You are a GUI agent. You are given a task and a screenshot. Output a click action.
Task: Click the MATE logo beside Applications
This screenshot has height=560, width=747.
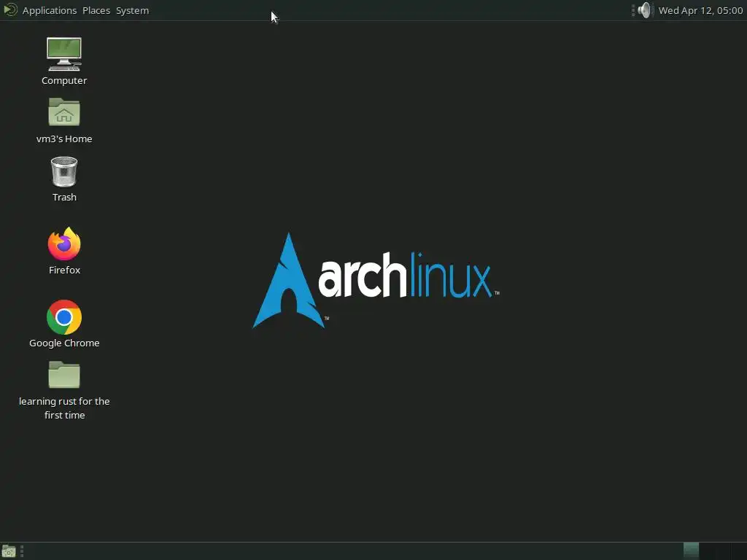(x=10, y=10)
